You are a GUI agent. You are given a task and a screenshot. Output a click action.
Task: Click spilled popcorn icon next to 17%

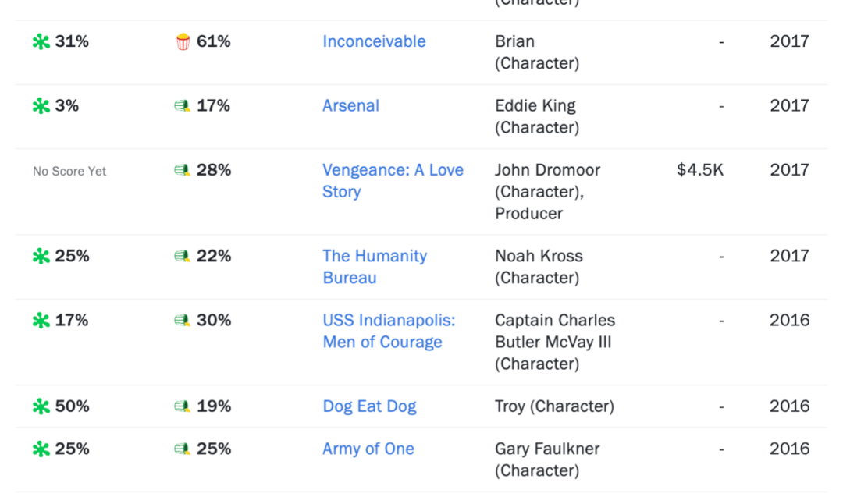point(182,106)
